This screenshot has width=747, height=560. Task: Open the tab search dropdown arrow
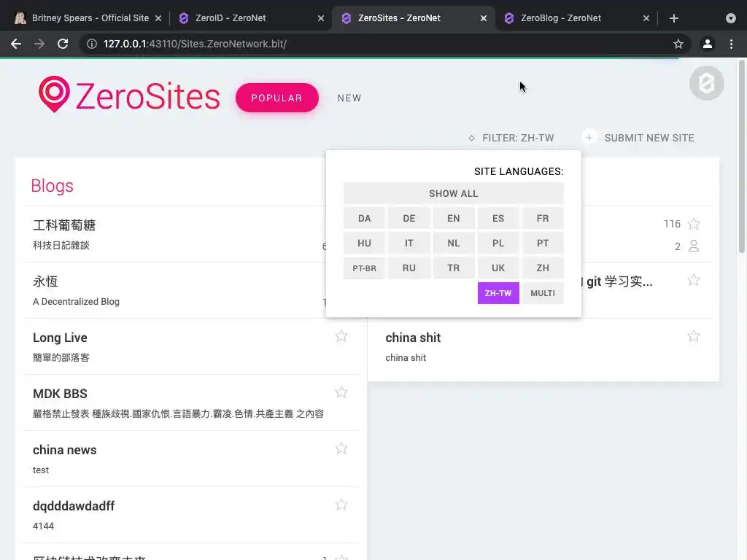point(731,18)
